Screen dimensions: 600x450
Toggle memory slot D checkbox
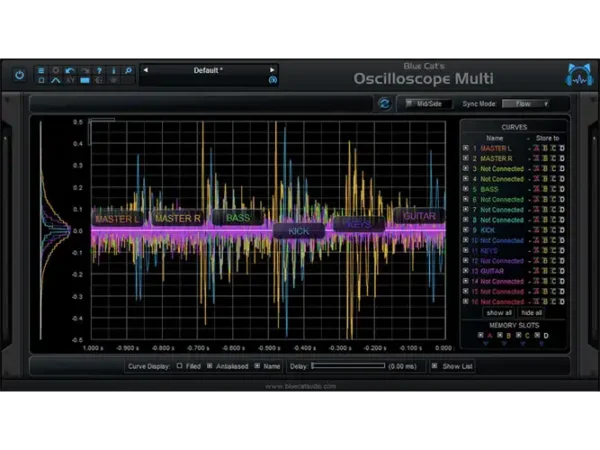click(x=537, y=335)
